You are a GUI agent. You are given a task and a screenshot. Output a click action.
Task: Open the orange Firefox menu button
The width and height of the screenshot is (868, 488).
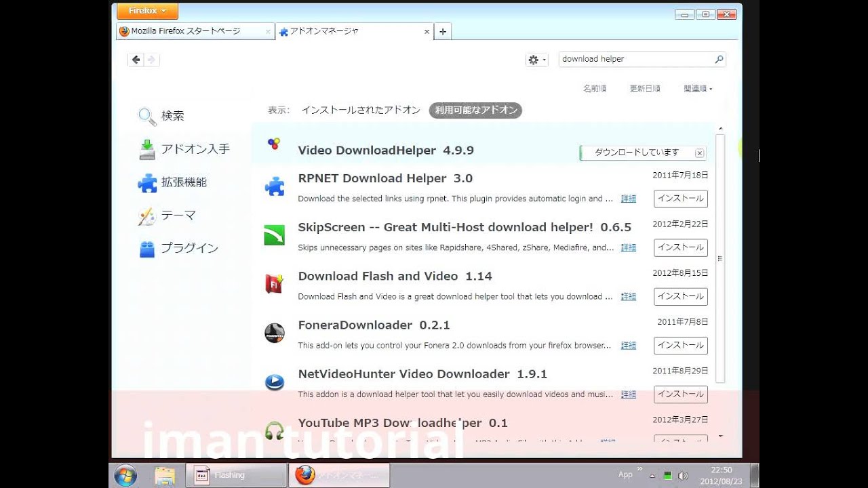point(147,11)
